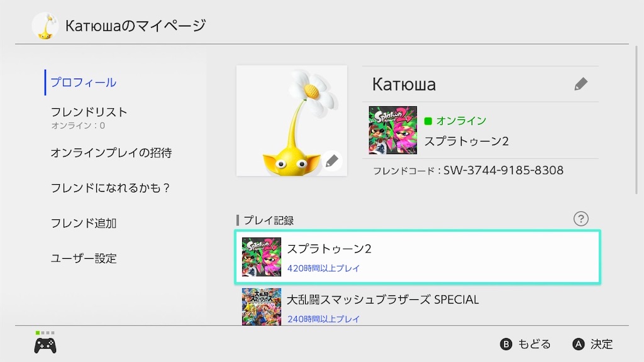This screenshot has height=362, width=644.
Task: Click スプラトゥーン2 title under online status
Action: (466, 141)
